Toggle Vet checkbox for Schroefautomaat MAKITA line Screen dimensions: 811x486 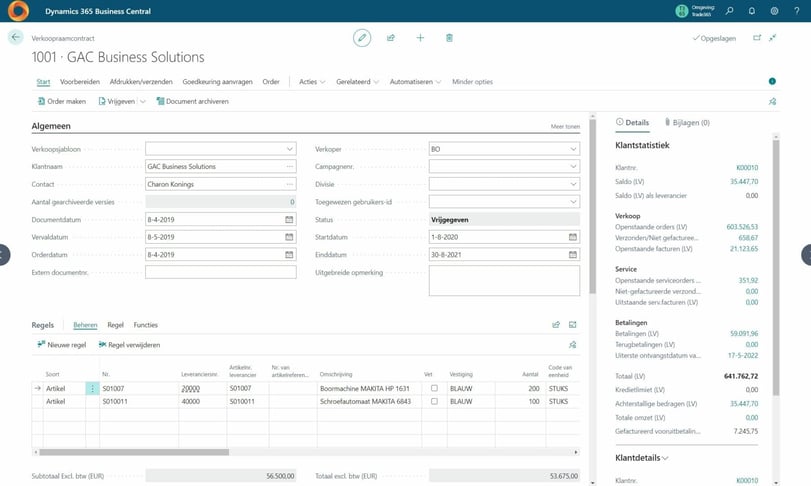click(x=434, y=401)
